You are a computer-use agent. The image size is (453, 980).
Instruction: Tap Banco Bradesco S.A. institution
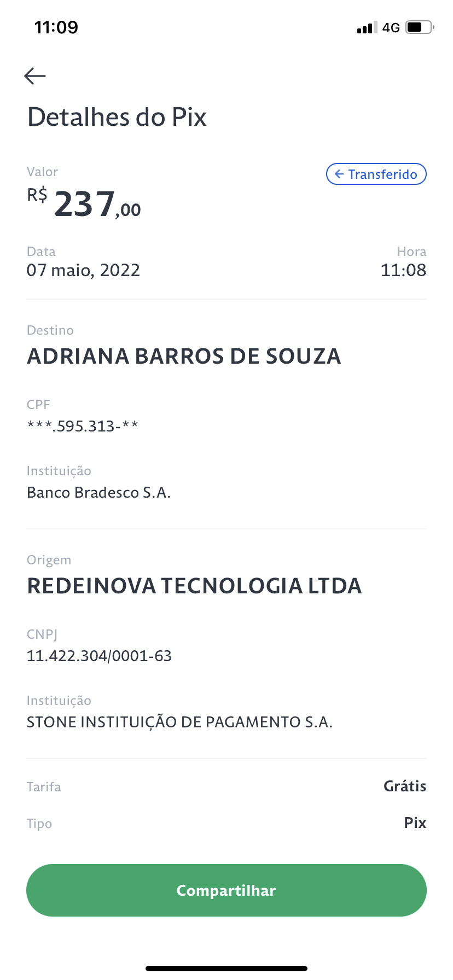pyautogui.click(x=99, y=493)
